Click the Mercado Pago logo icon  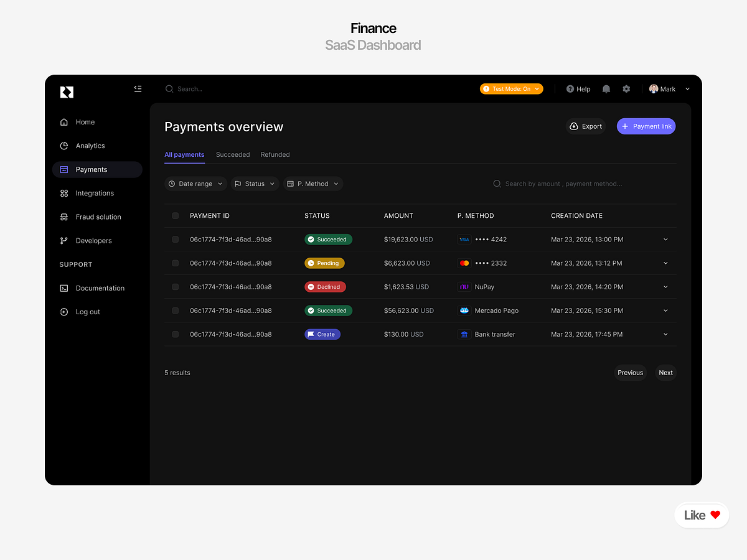point(464,310)
